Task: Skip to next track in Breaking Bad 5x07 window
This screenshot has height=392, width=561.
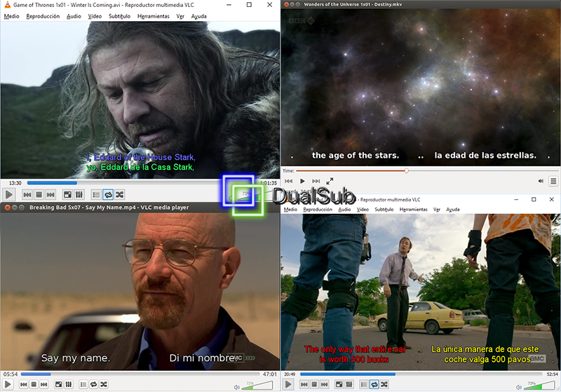Action: coord(43,384)
